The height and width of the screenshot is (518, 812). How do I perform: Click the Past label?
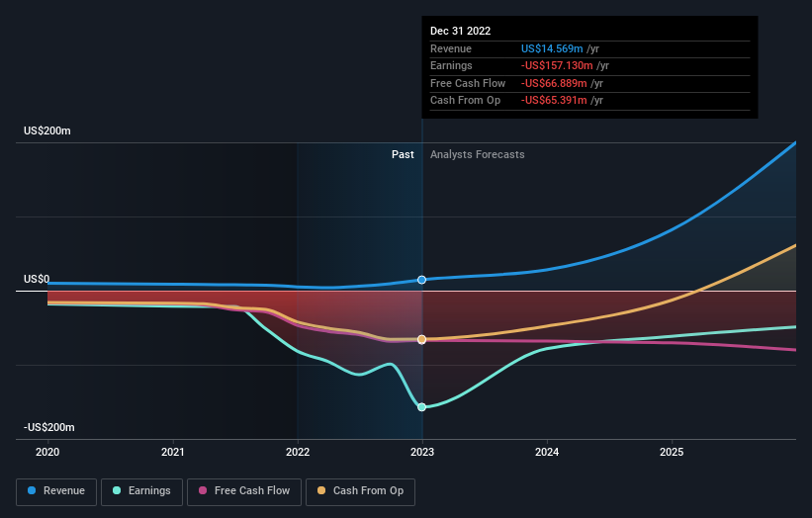(x=403, y=155)
